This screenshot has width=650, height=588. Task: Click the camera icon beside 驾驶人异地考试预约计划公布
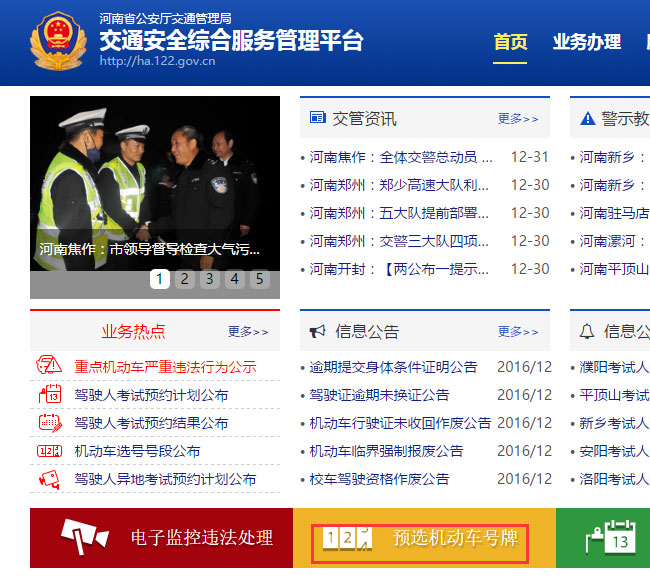pyautogui.click(x=50, y=479)
